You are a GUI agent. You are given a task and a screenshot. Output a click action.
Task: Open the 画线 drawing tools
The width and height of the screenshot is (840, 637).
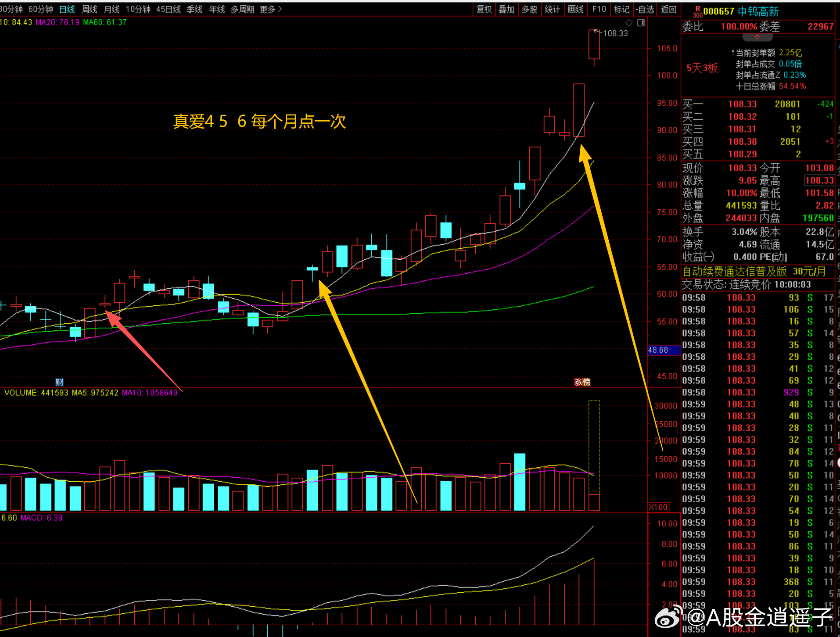575,9
